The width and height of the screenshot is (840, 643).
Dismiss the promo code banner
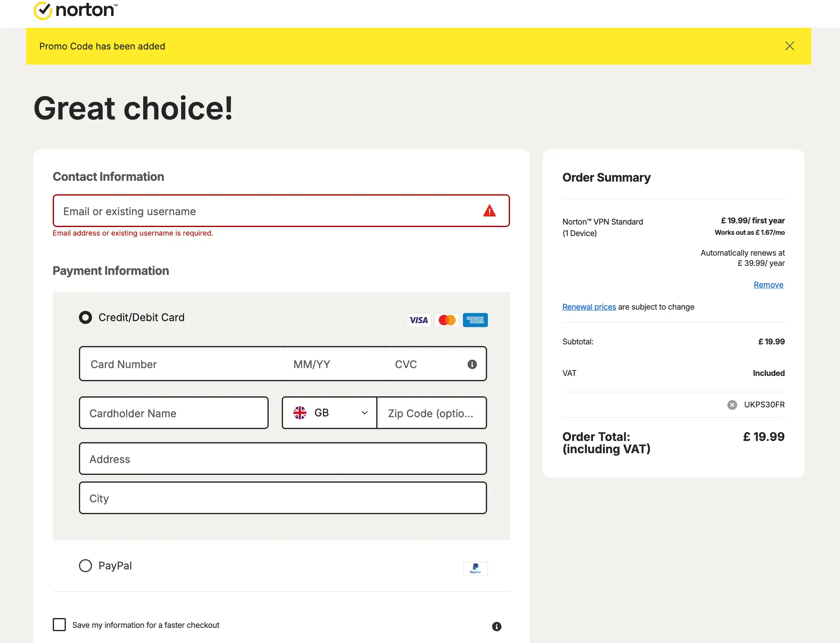pyautogui.click(x=789, y=46)
